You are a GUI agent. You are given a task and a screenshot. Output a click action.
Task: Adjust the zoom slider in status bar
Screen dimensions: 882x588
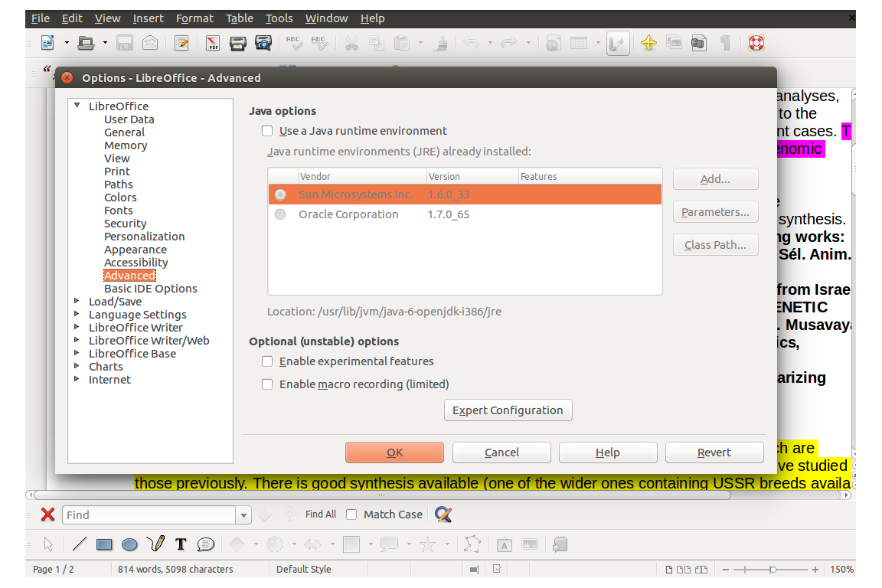coord(773,570)
